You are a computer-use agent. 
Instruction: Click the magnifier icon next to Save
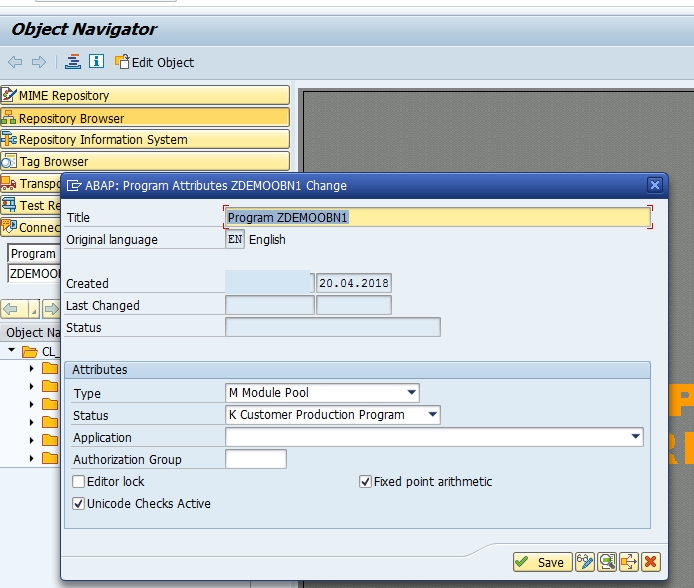point(607,562)
